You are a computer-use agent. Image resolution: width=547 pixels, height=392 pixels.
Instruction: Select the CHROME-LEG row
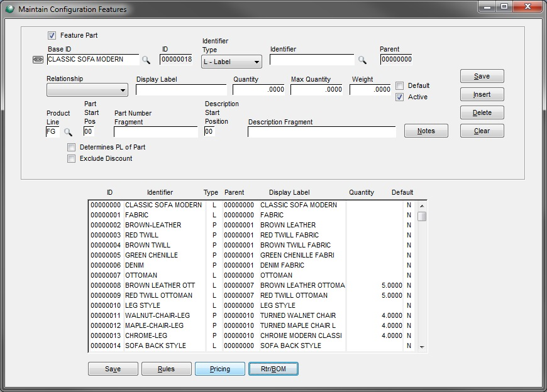click(252, 335)
